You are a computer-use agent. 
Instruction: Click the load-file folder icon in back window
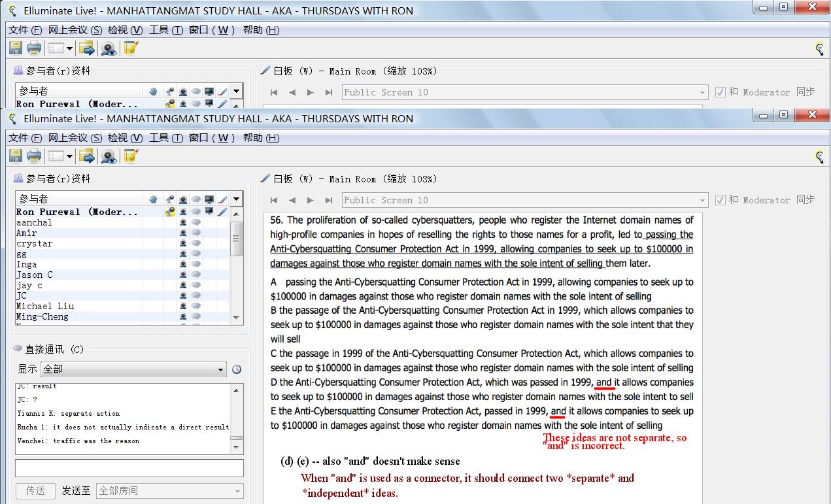pos(87,48)
